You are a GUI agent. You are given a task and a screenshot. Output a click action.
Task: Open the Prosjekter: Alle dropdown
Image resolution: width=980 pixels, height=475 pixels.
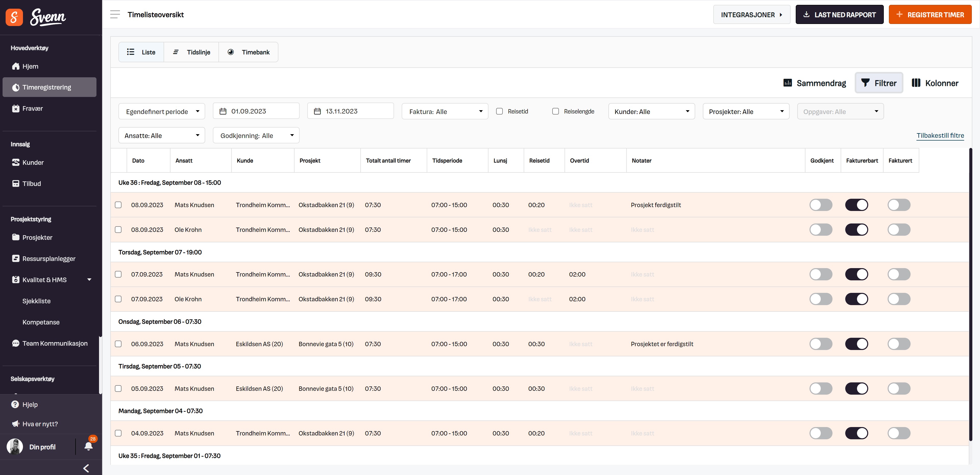[746, 111]
